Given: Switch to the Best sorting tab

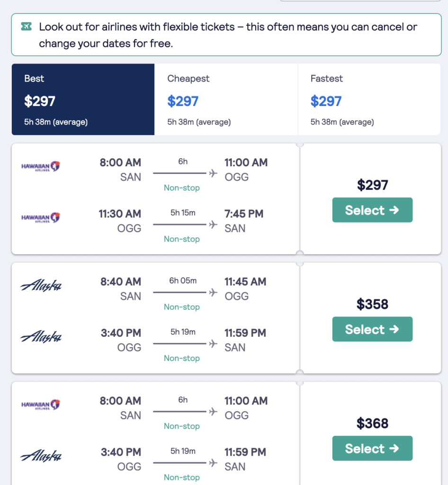Looking at the screenshot, I should (83, 99).
